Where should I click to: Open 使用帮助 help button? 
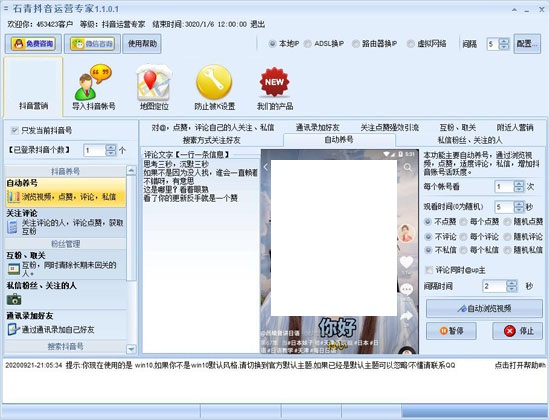(x=142, y=44)
